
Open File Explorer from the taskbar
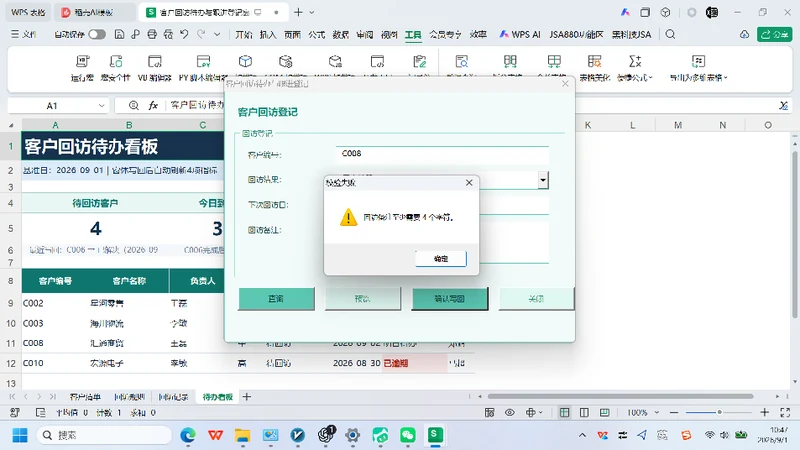(242, 435)
